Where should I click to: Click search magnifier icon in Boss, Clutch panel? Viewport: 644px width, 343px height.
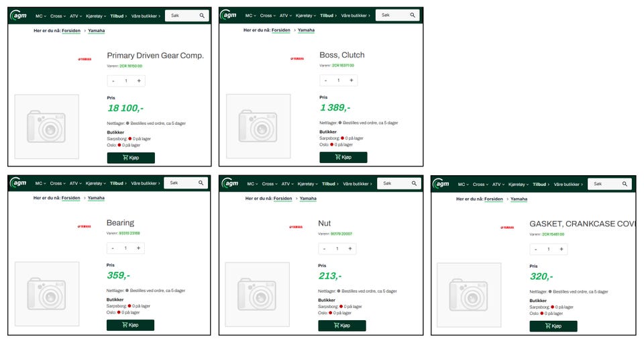coord(413,15)
